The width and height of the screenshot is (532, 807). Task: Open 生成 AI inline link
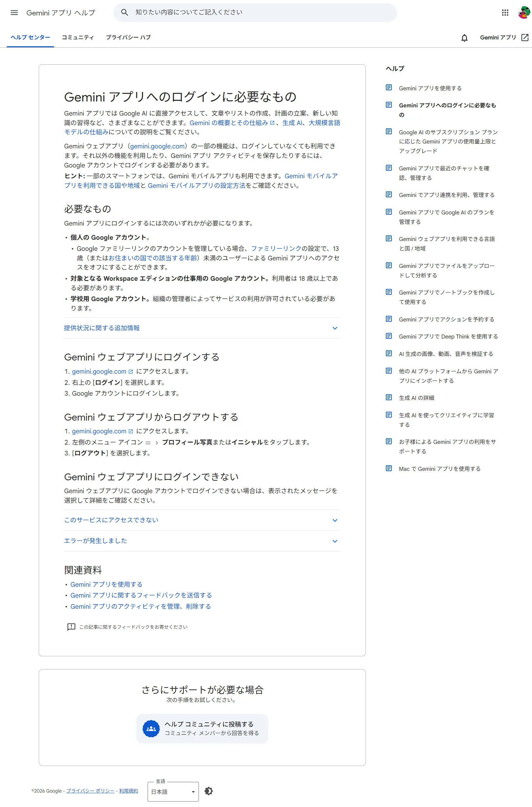(292, 123)
